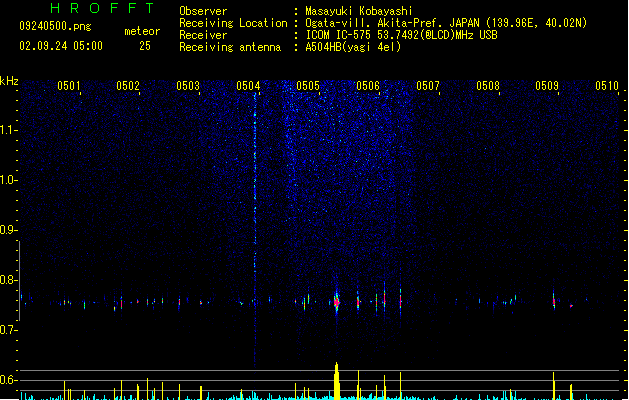Click the 1.1 kHz frequency label
Screen dimensions: 629x400
click(8, 130)
